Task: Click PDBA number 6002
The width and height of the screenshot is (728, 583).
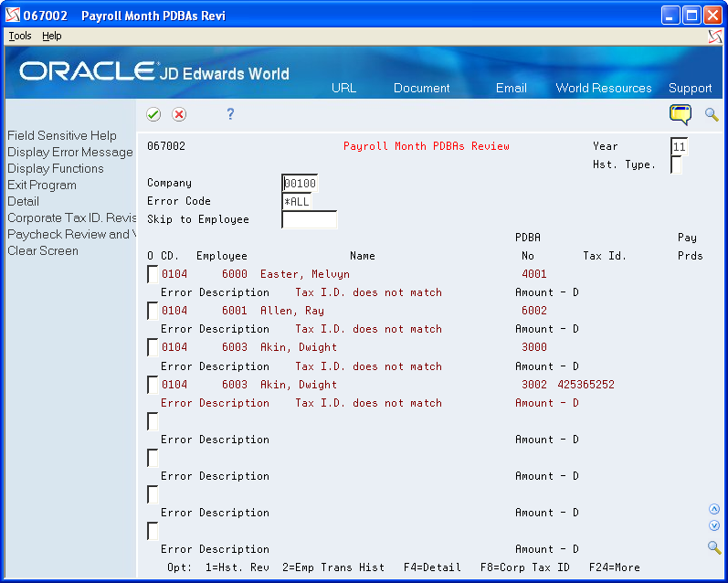Action: pyautogui.click(x=534, y=311)
